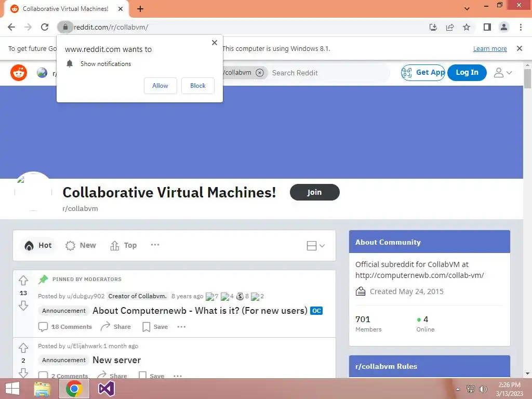Screen dimensions: 532x399
Task: Open the Windows Start button
Action: click(x=12, y=389)
